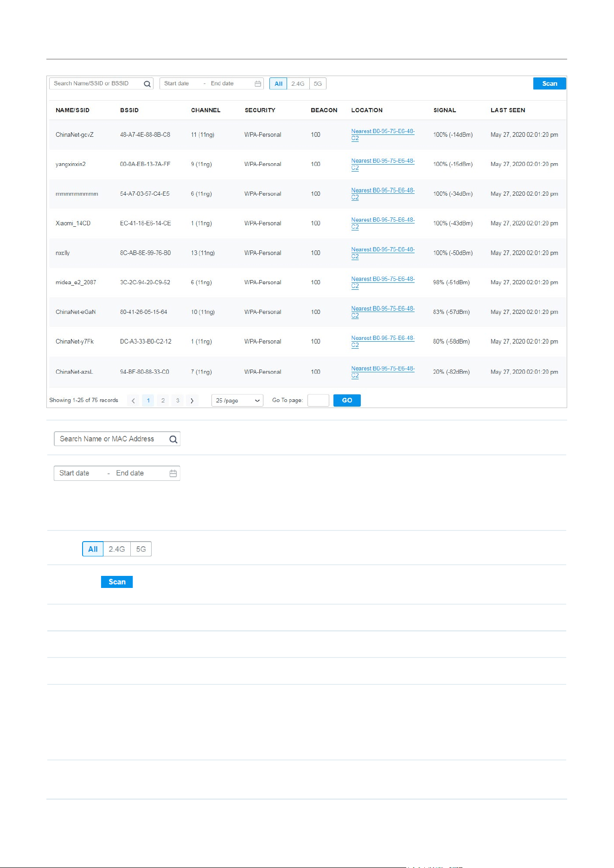Click the lower standalone Scan button

coord(117,582)
